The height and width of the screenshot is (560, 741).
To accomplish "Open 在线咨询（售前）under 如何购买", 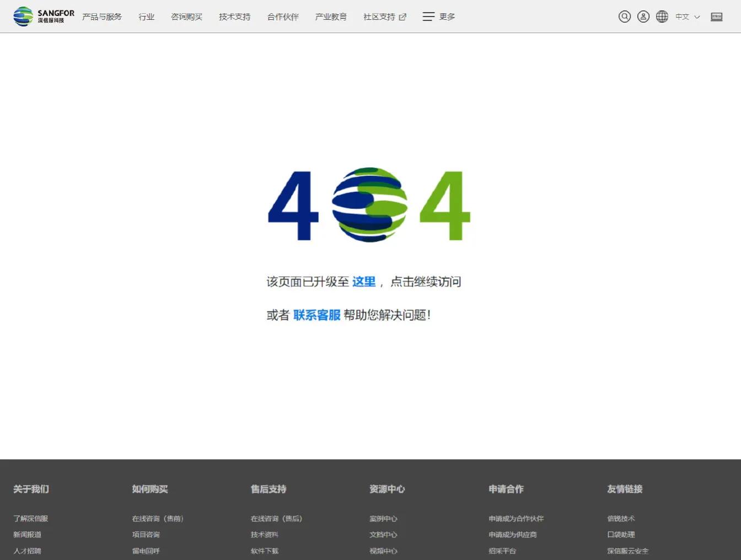I will 158,518.
